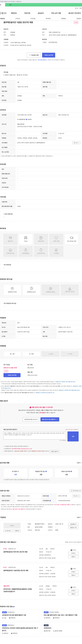Open the 취업지원 main menu
82x644 pixels.
[x=27, y=13]
